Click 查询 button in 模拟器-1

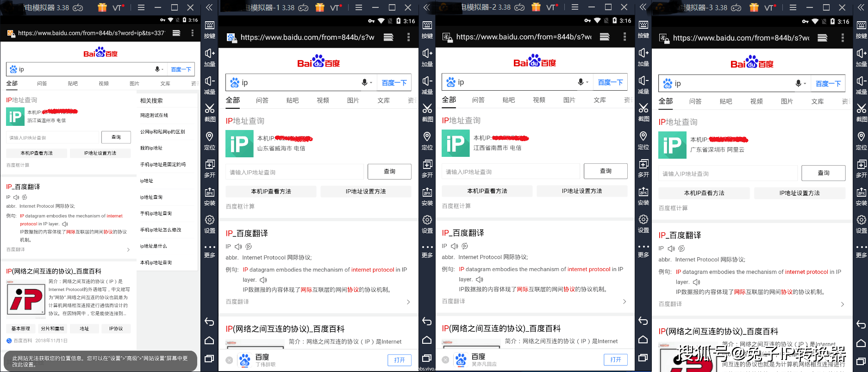tap(389, 172)
